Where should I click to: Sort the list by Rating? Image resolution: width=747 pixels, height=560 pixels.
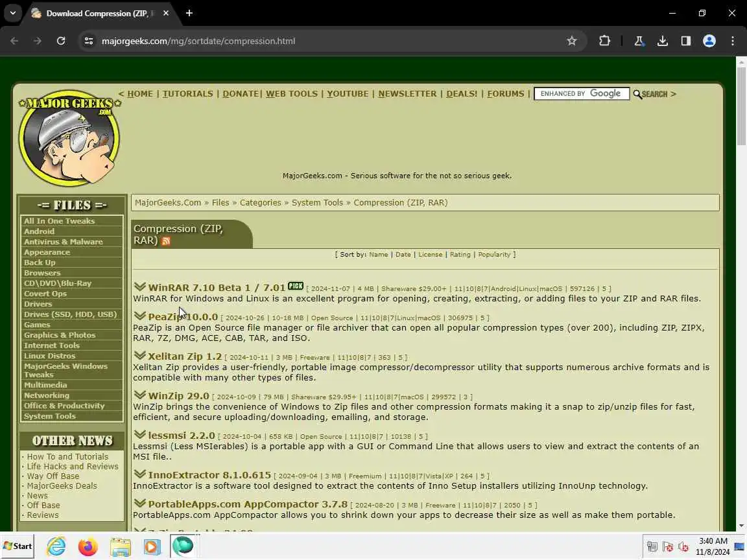[x=460, y=255]
